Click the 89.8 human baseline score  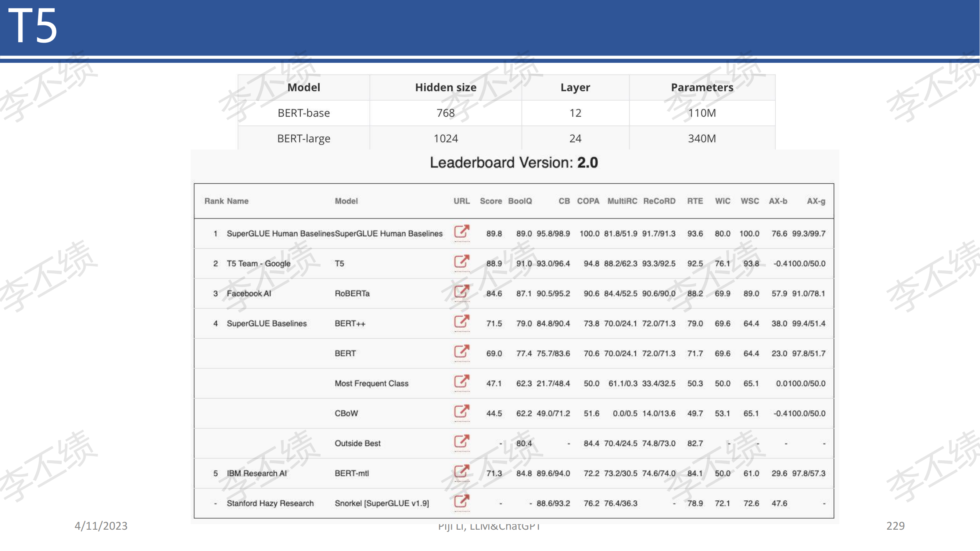click(x=494, y=234)
